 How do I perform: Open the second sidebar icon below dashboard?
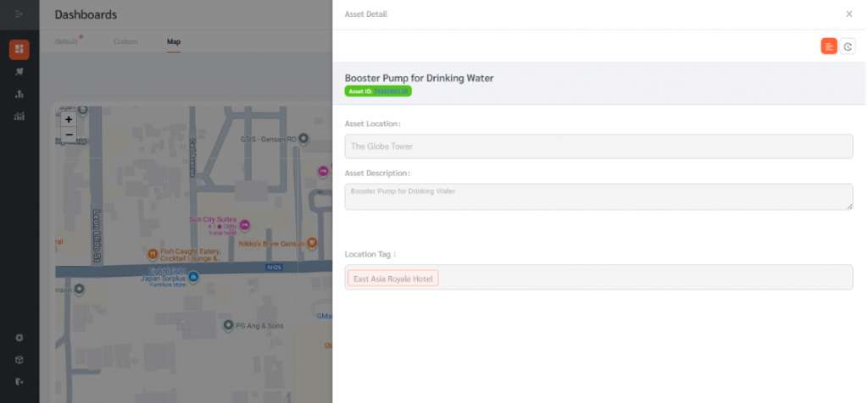(19, 72)
